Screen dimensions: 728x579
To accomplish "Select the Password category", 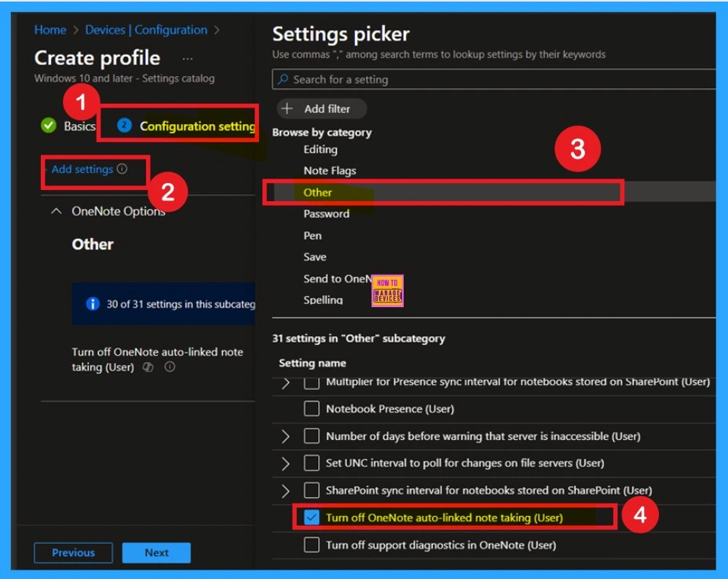I will 327,214.
